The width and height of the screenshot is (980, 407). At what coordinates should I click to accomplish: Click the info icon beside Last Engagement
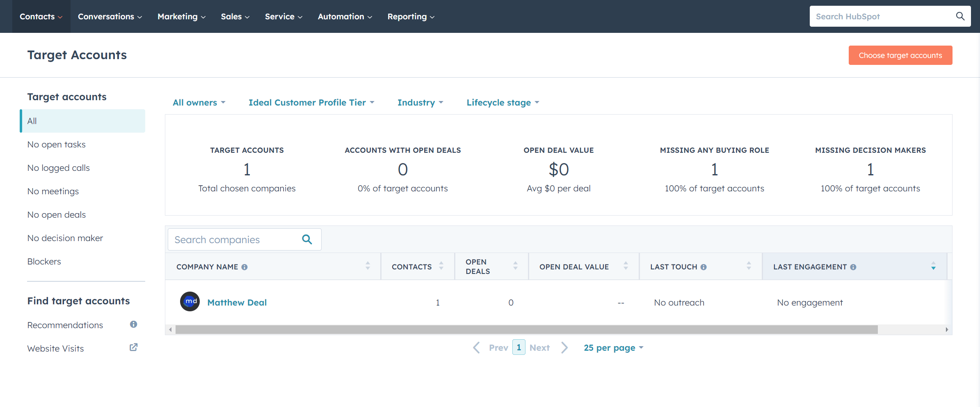[x=853, y=267]
